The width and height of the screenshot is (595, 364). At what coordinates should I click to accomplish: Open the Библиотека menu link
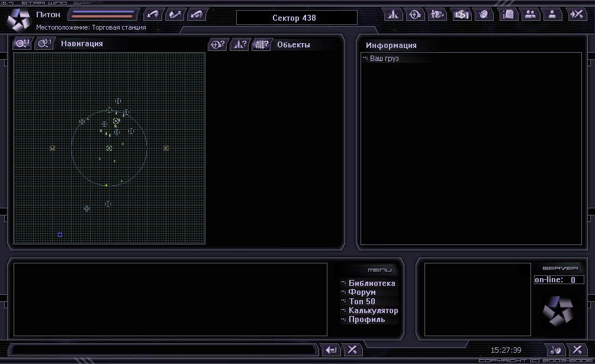pos(371,284)
